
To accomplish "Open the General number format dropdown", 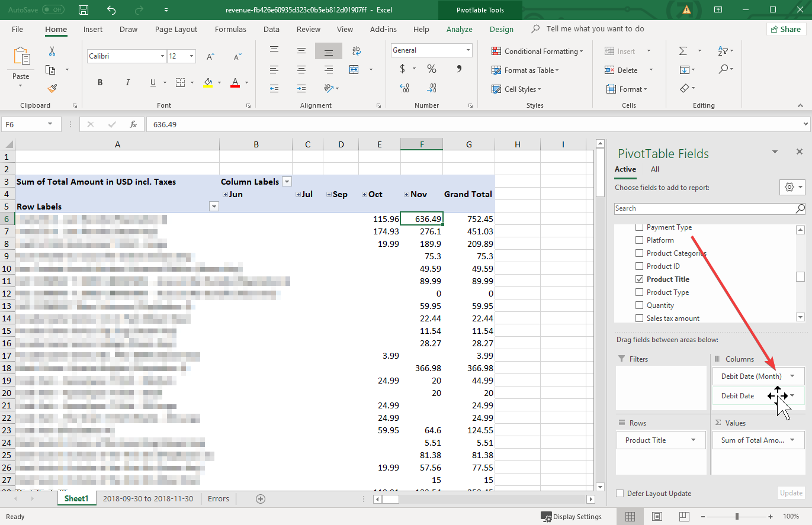I will pyautogui.click(x=468, y=50).
